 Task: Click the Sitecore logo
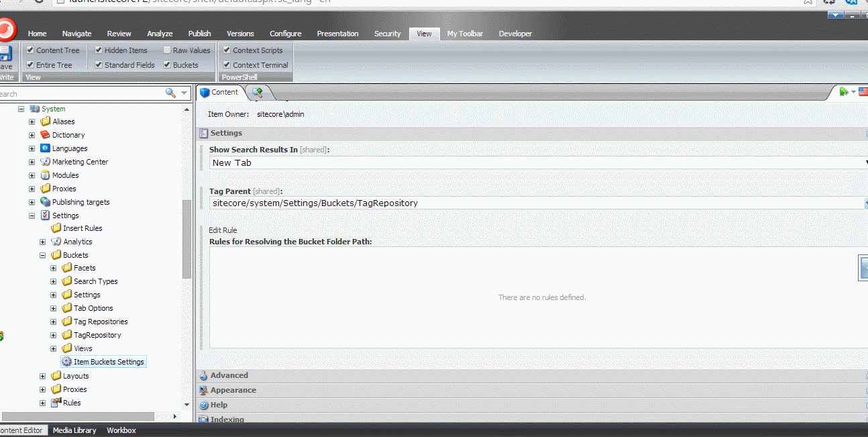click(8, 30)
